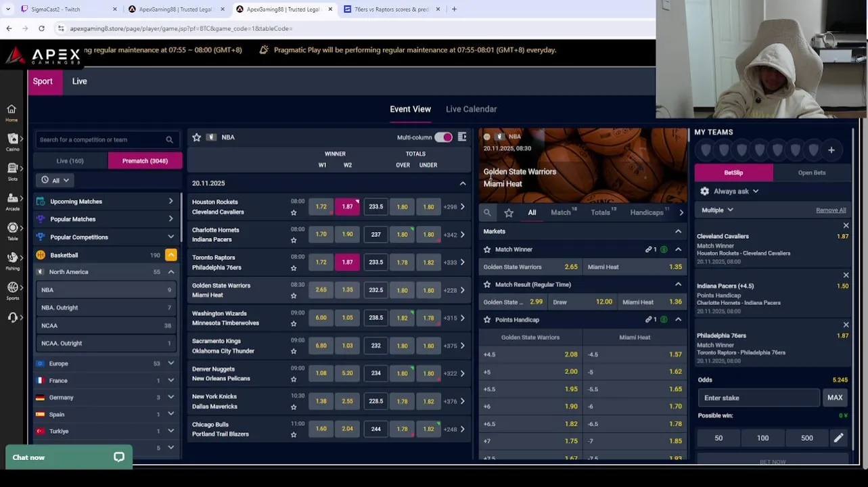Open the headset support icon in sidebar

pyautogui.click(x=12, y=317)
